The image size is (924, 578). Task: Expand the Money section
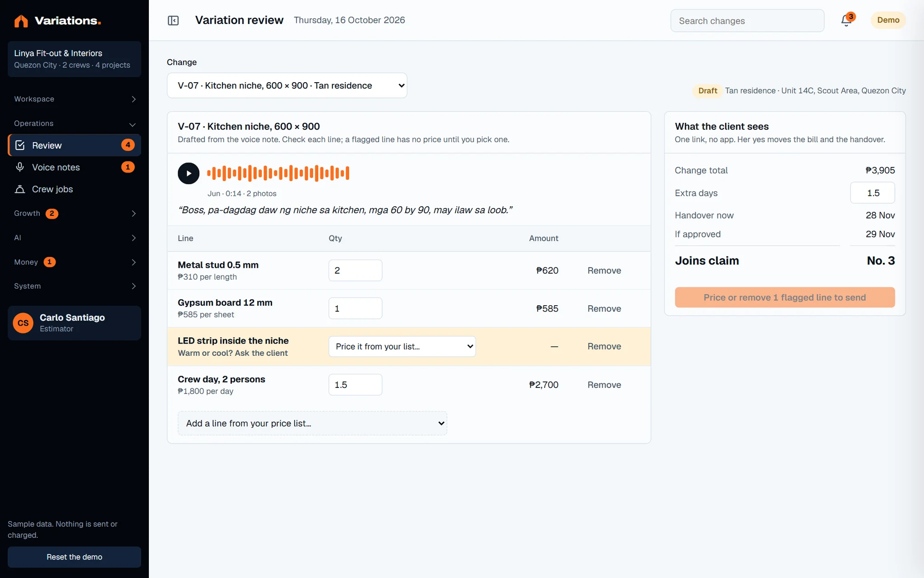[74, 262]
